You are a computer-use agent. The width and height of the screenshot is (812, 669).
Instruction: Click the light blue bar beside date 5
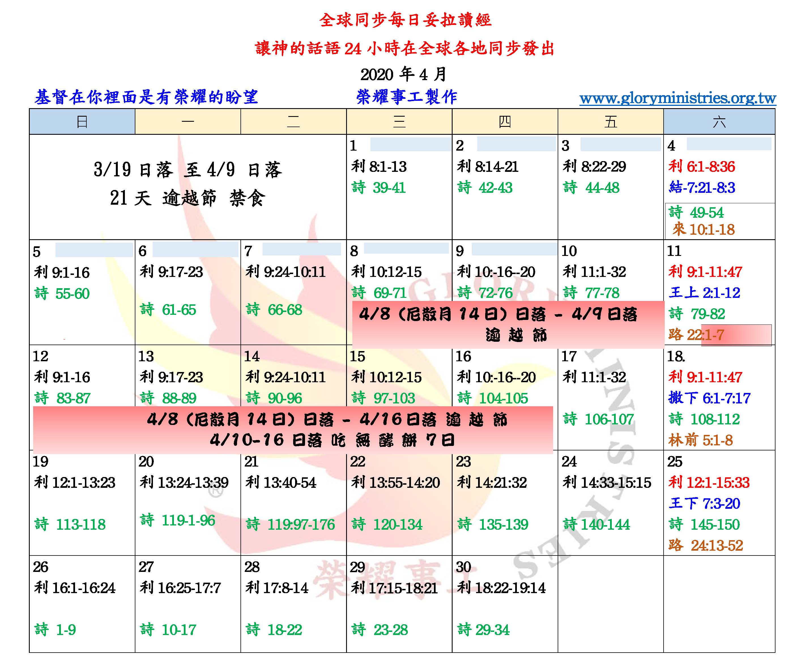94,250
